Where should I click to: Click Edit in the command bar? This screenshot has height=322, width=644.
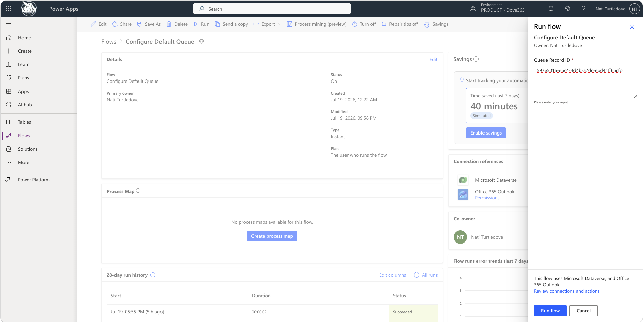(99, 24)
